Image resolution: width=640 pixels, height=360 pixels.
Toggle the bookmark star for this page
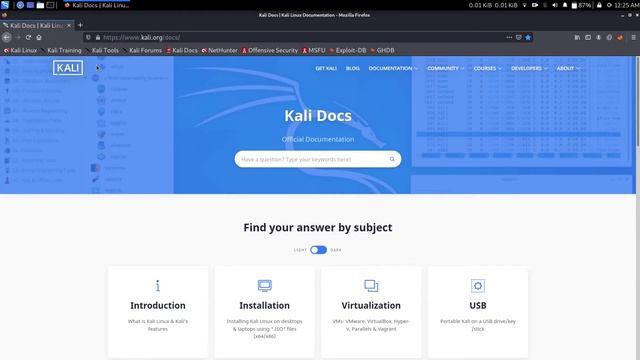point(528,37)
